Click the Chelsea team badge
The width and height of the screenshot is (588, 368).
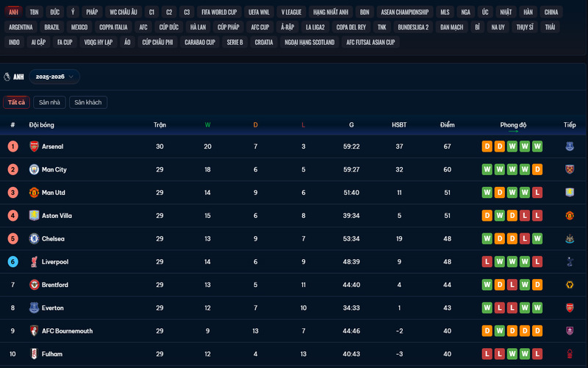tap(34, 238)
